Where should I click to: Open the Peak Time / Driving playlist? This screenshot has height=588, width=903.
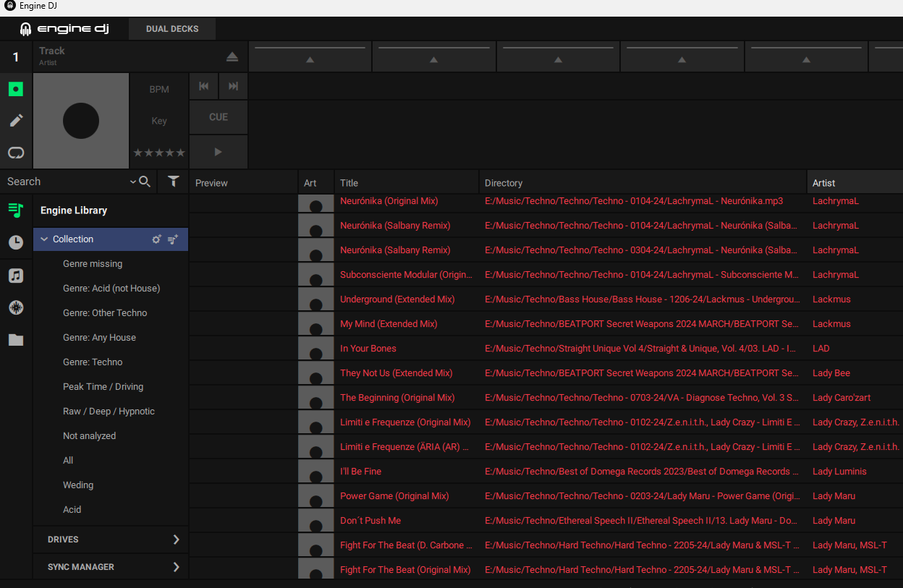click(103, 387)
